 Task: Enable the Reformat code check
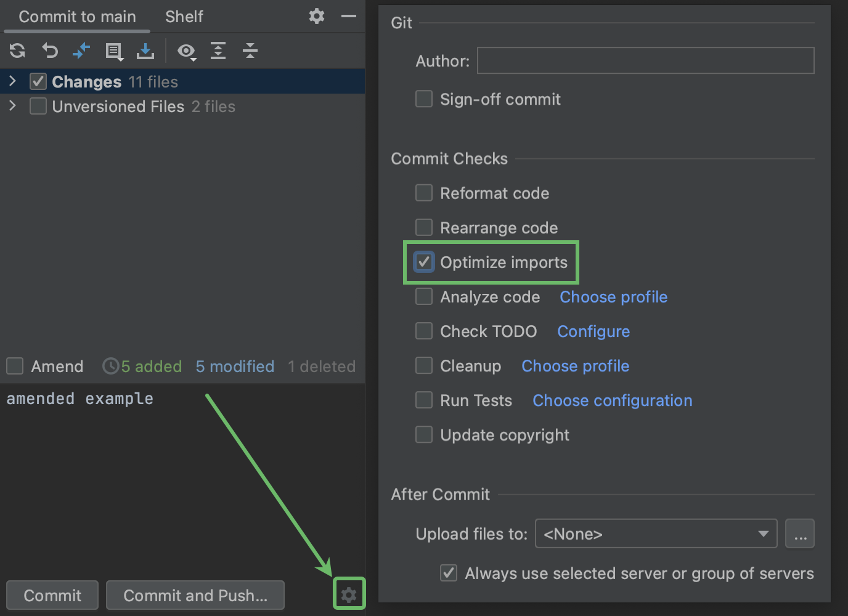pyautogui.click(x=423, y=192)
